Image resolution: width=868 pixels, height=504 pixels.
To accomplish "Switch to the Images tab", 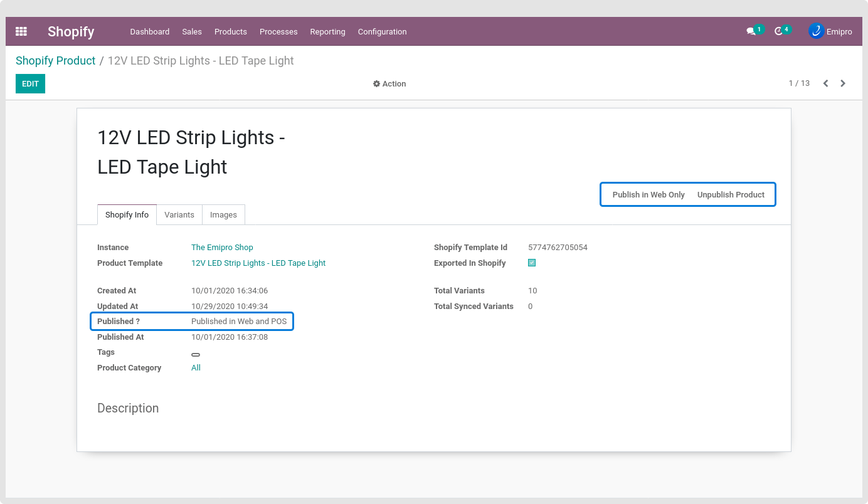I will point(223,215).
